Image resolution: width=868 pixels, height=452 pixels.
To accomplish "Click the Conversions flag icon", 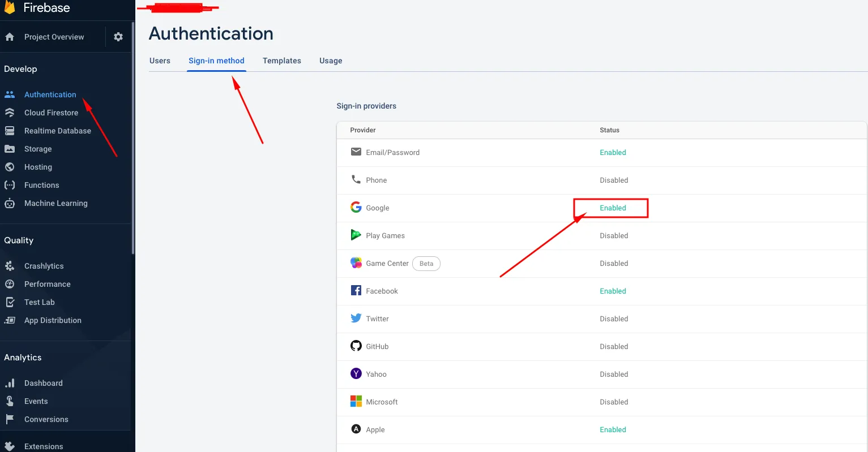I will coord(10,419).
